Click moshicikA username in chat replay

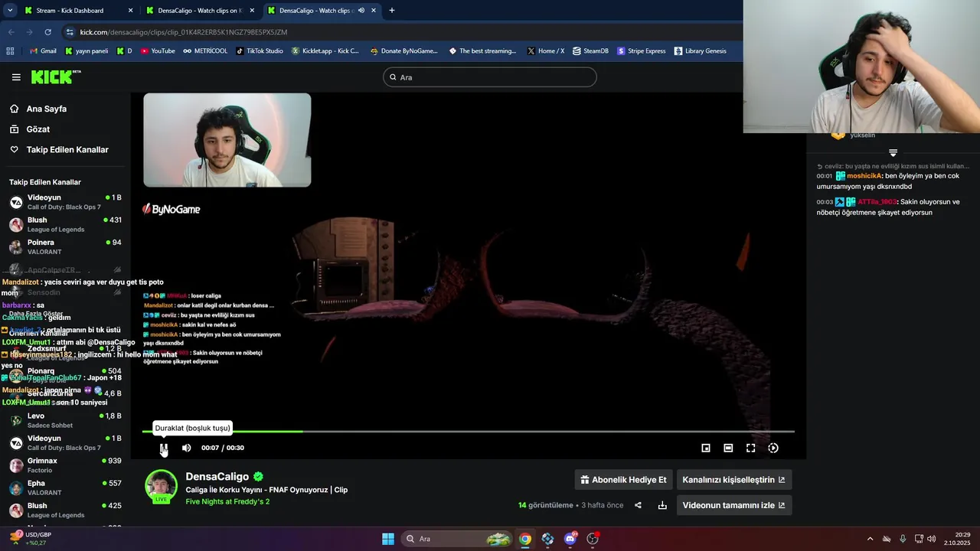pos(864,176)
